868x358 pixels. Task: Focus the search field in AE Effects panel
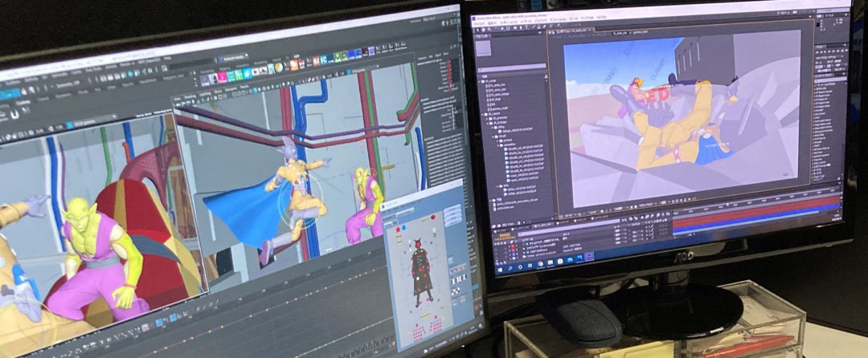coord(830,79)
